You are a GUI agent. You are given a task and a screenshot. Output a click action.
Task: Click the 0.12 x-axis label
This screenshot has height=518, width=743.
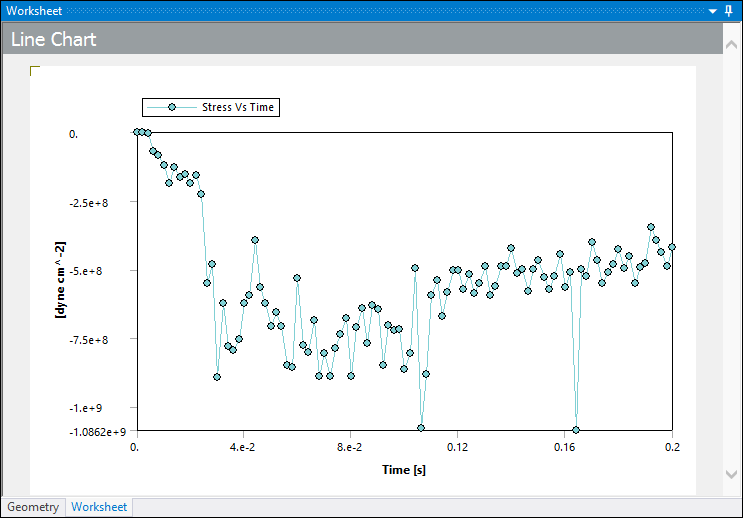457,447
